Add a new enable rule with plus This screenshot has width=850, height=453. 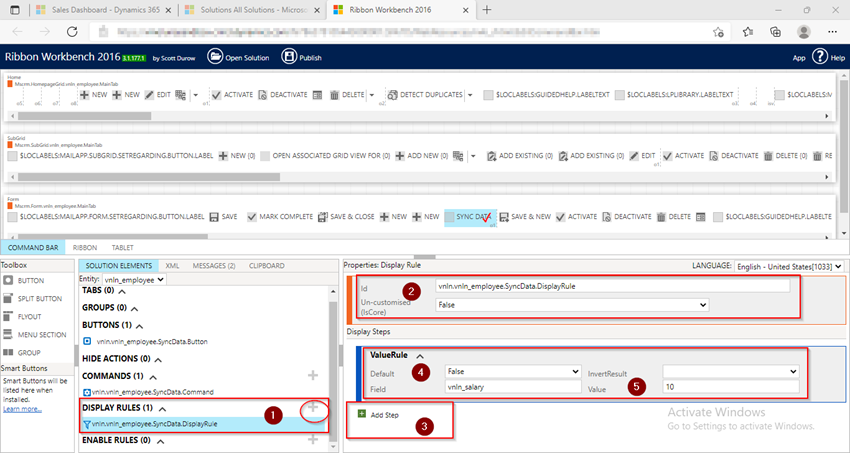(313, 439)
